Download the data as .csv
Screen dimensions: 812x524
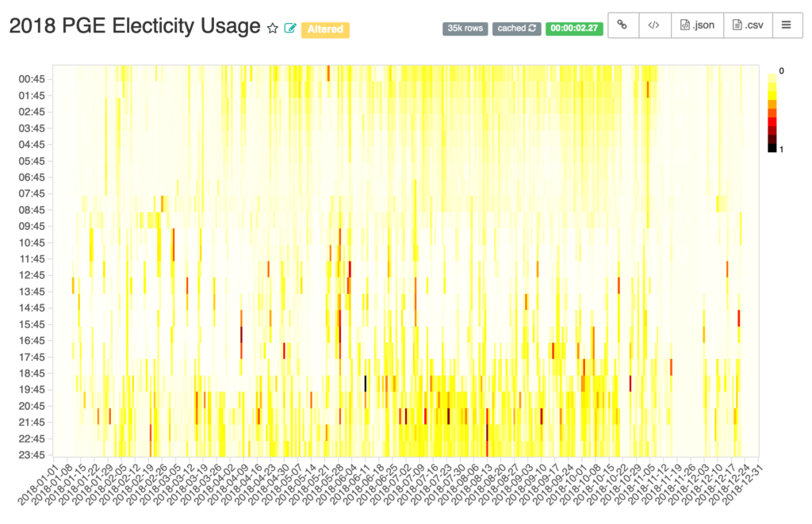[x=749, y=25]
